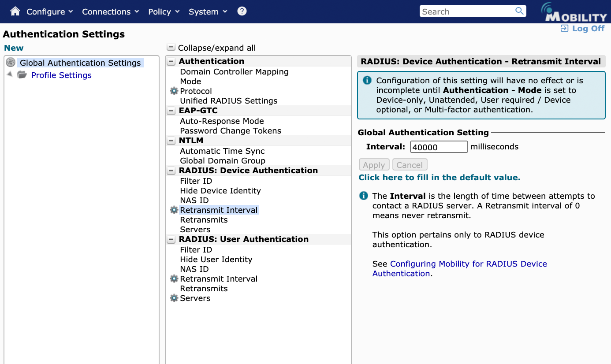Select Unified RADIUS Settings in the list

tap(228, 101)
